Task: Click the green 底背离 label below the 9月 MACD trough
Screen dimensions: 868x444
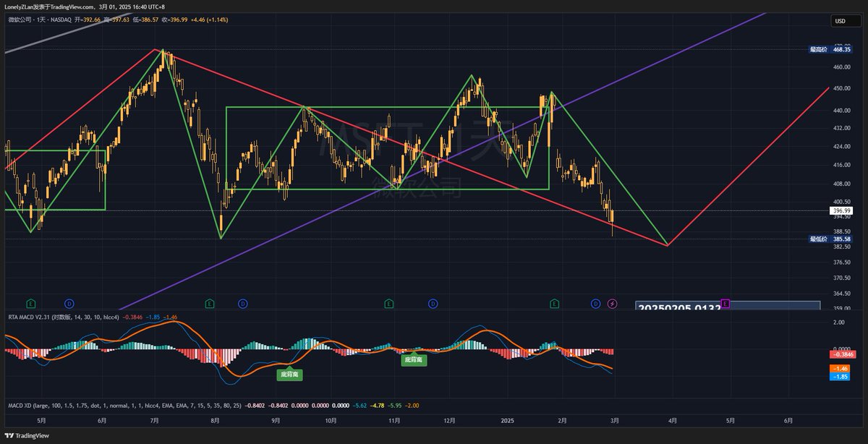Action: click(x=289, y=375)
